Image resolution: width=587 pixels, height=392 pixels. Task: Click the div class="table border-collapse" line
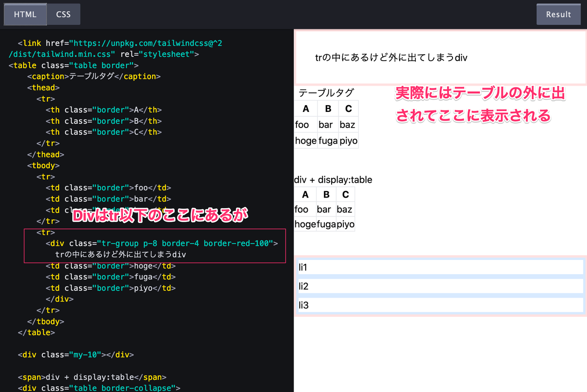click(99, 389)
